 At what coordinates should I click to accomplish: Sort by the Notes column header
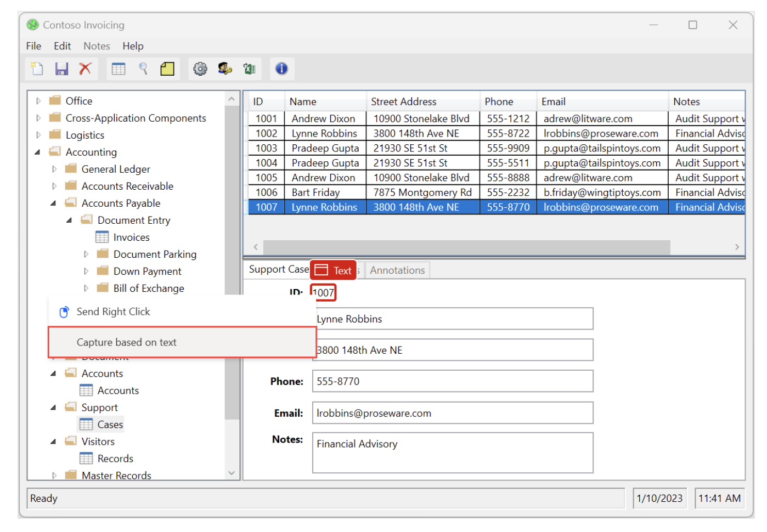707,101
